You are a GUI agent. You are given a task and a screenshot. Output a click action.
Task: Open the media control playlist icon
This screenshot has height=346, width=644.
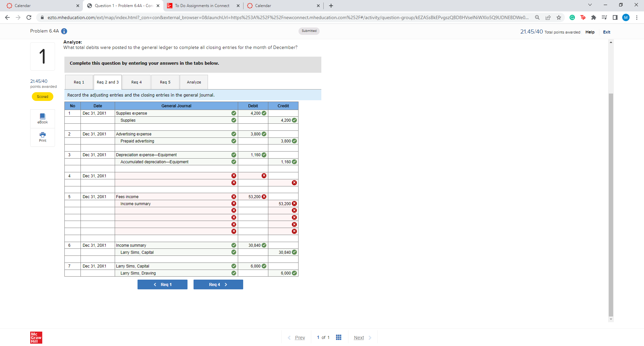pos(604,17)
